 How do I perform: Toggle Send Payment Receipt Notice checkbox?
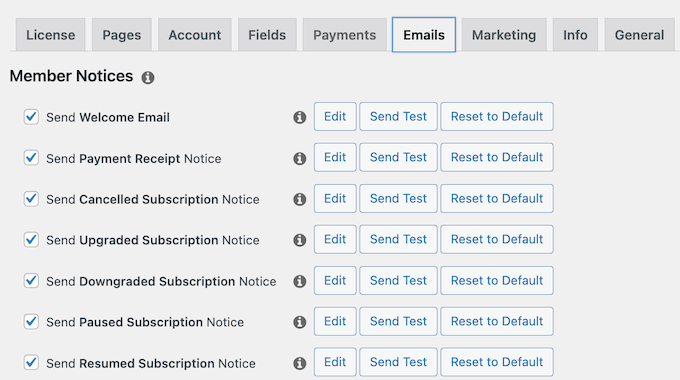coord(31,157)
